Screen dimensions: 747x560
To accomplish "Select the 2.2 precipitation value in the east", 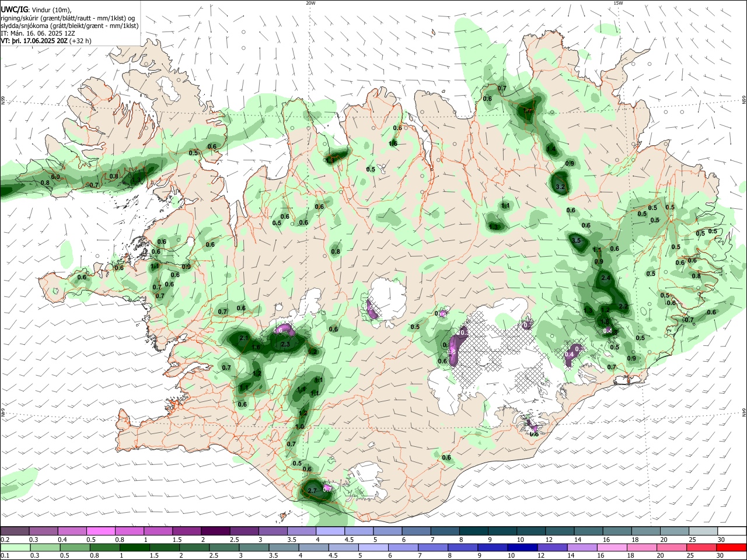I will [623, 306].
